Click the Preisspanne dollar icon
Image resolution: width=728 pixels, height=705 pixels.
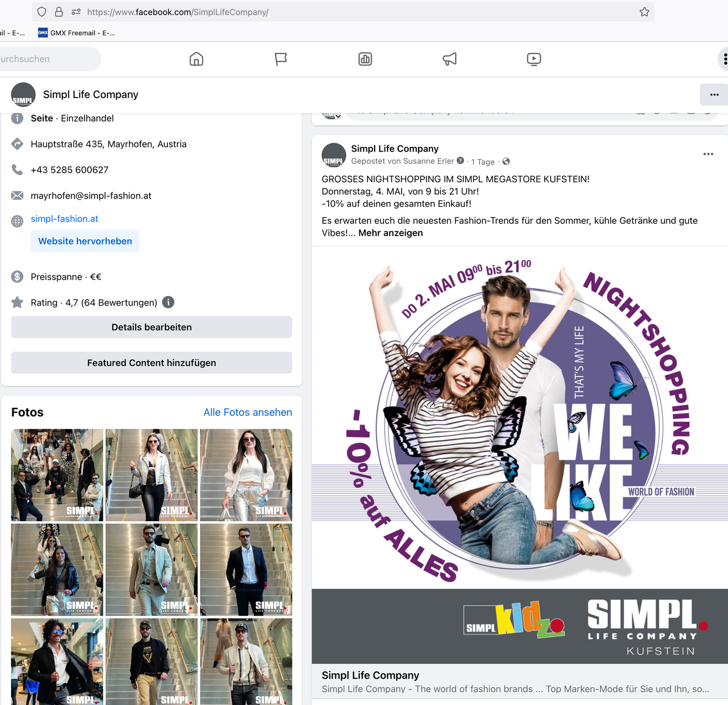[18, 277]
